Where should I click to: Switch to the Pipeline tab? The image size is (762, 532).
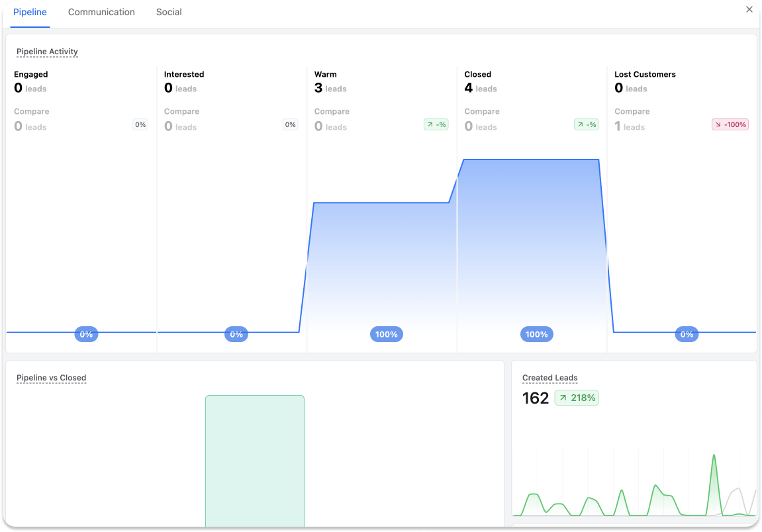30,12
